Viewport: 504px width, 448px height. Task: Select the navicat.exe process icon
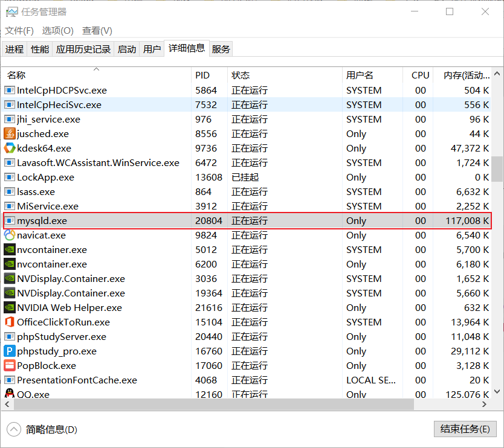point(10,235)
